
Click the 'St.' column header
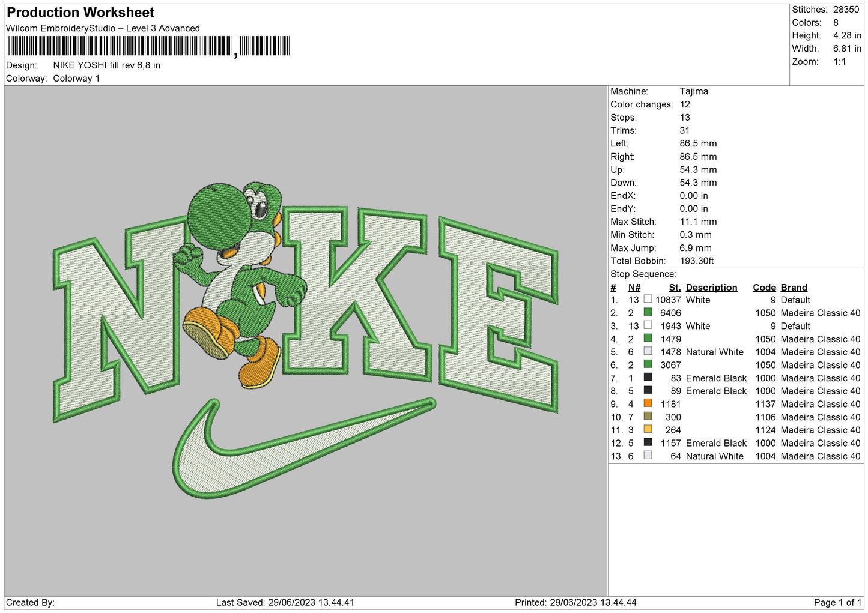[x=675, y=288]
